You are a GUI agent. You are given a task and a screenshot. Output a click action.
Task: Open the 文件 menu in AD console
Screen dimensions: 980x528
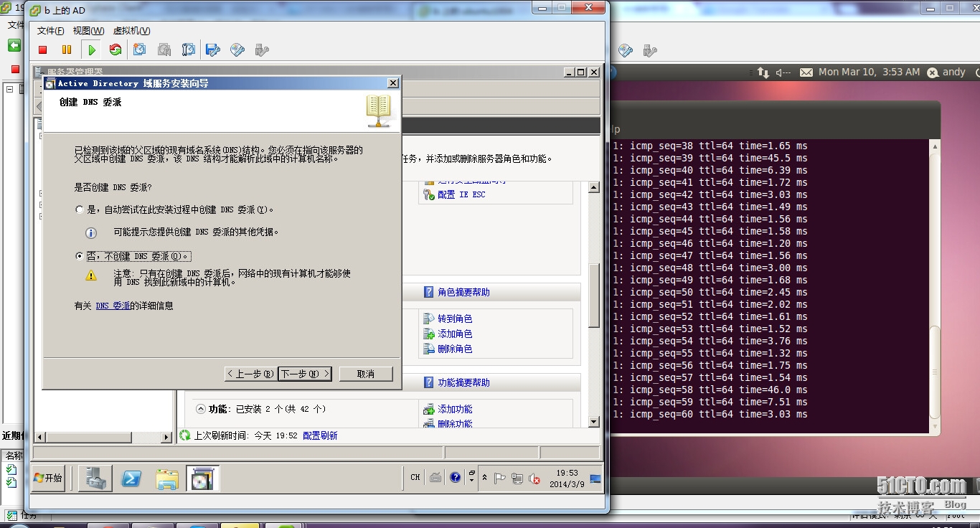coord(50,31)
